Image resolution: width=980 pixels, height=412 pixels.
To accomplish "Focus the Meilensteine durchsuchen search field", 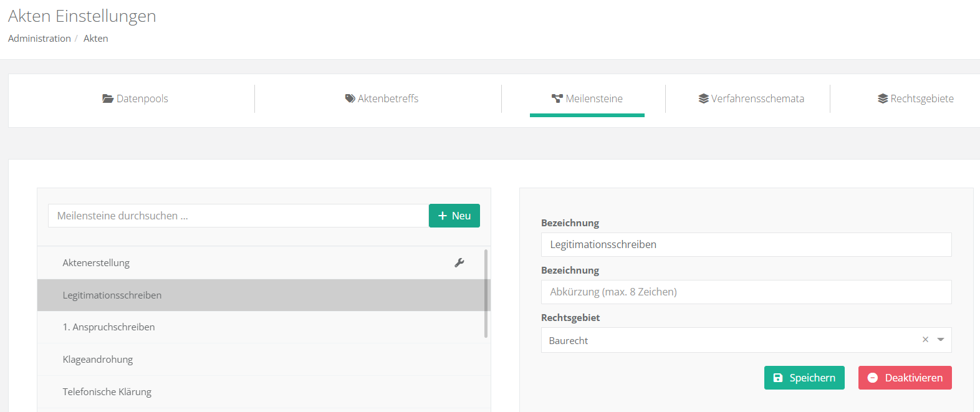I will (238, 216).
